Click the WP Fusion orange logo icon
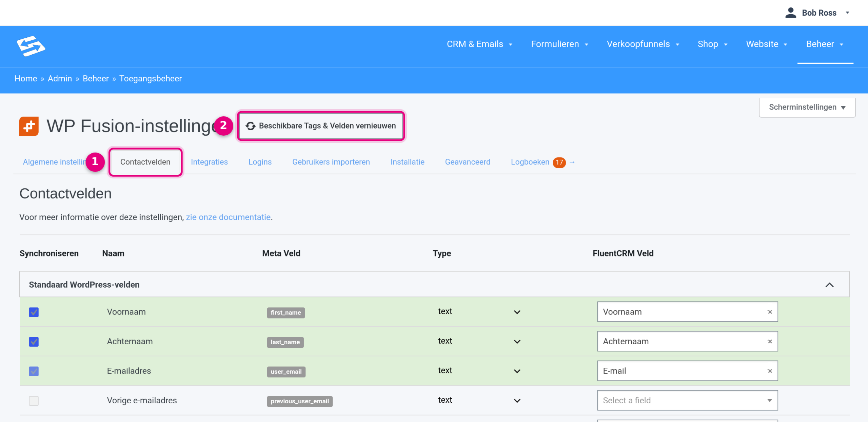Screen dimensions: 868x422 (29, 126)
